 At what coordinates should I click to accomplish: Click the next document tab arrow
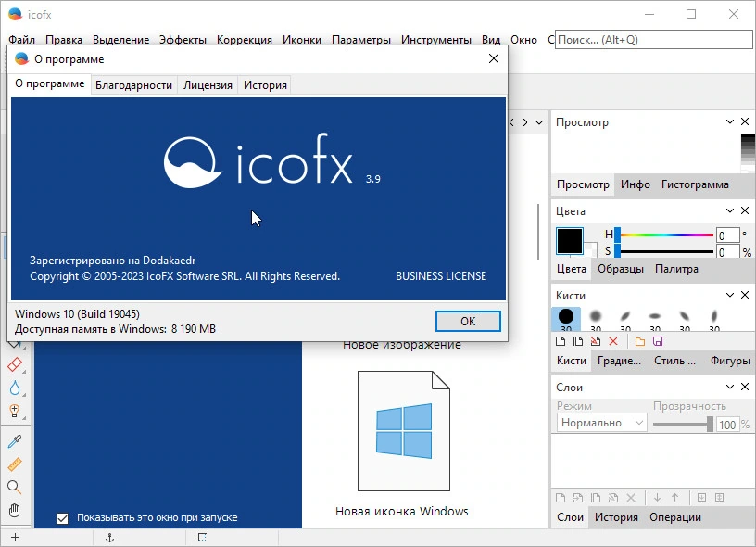525,122
